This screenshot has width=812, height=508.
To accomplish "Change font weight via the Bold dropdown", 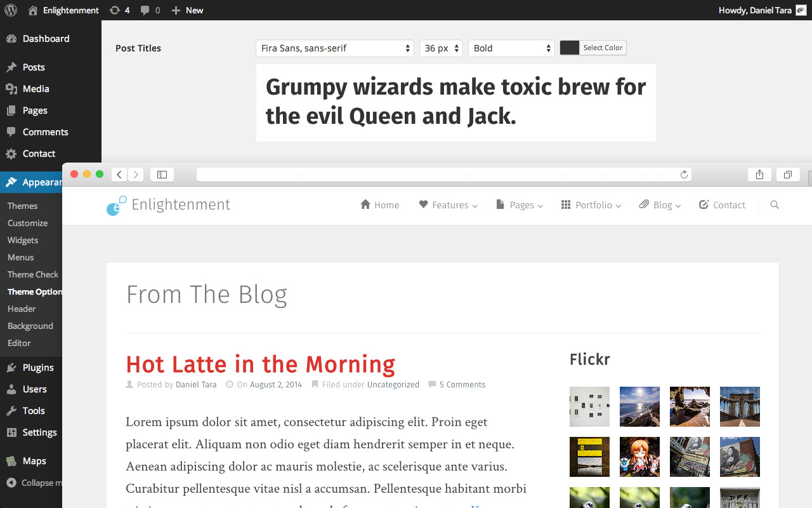I will click(x=511, y=48).
